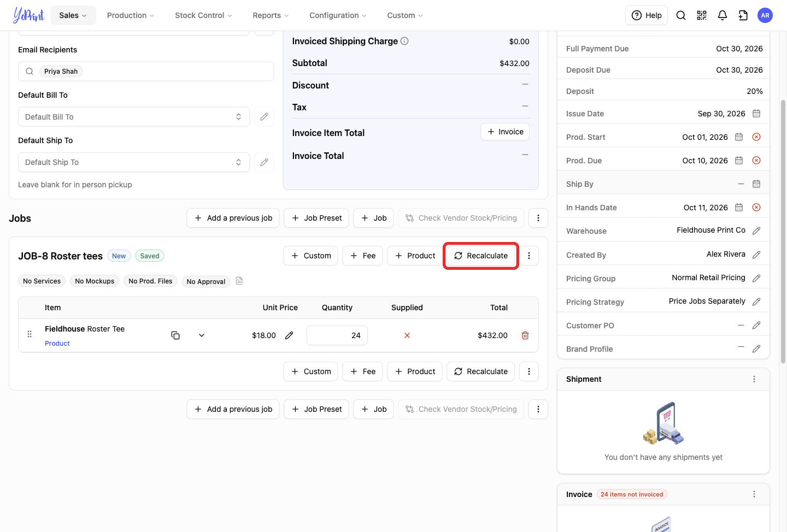Open JOB-8 more options menu
This screenshot has width=787, height=532.
point(529,256)
